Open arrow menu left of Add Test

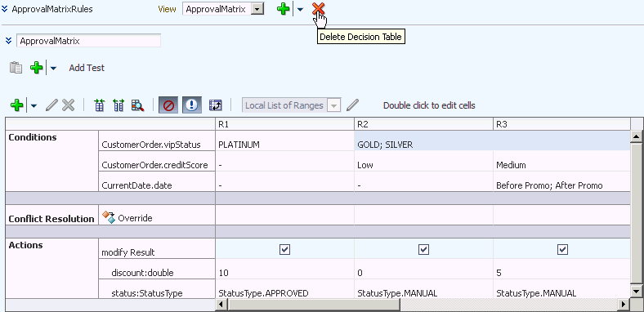click(53, 68)
